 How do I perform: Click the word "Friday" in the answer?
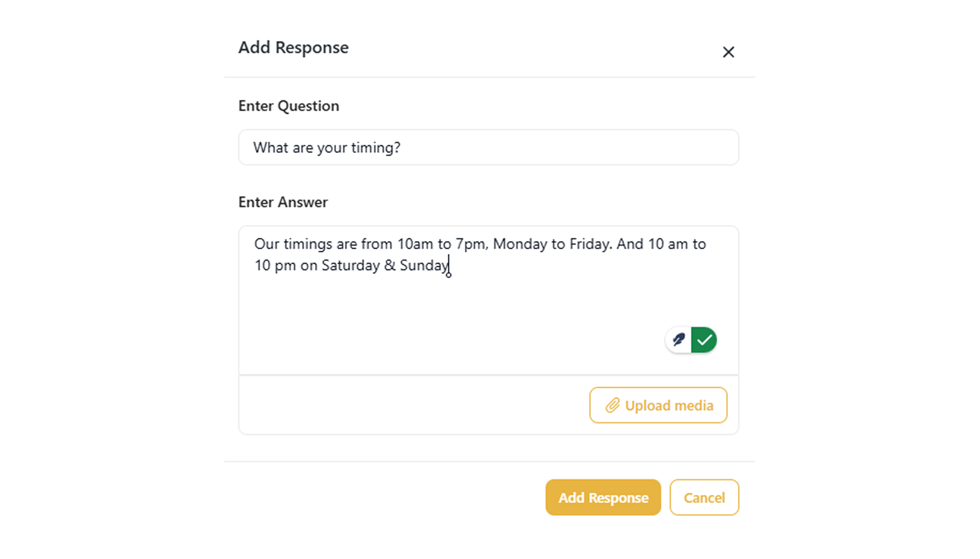pyautogui.click(x=590, y=244)
